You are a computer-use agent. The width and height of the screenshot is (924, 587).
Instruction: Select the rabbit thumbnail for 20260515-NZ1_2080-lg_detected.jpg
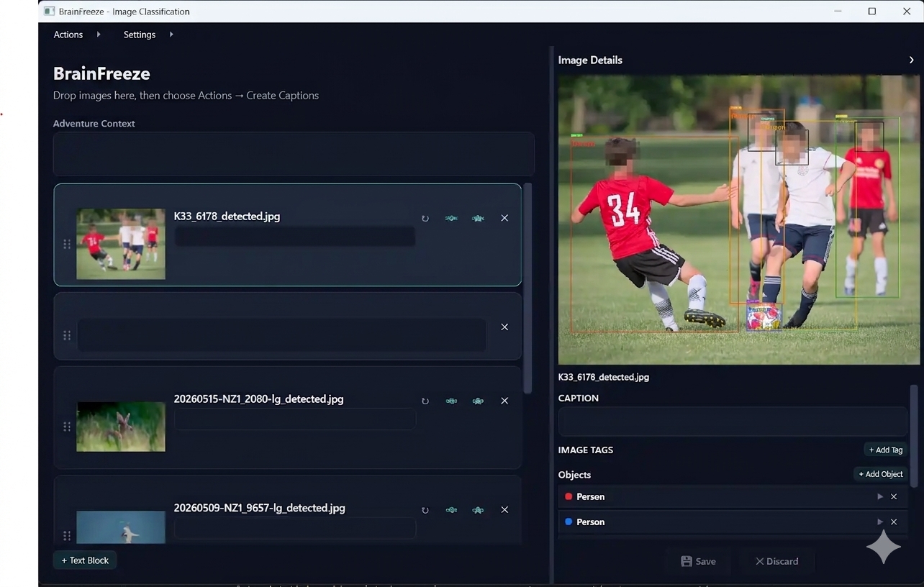click(121, 427)
